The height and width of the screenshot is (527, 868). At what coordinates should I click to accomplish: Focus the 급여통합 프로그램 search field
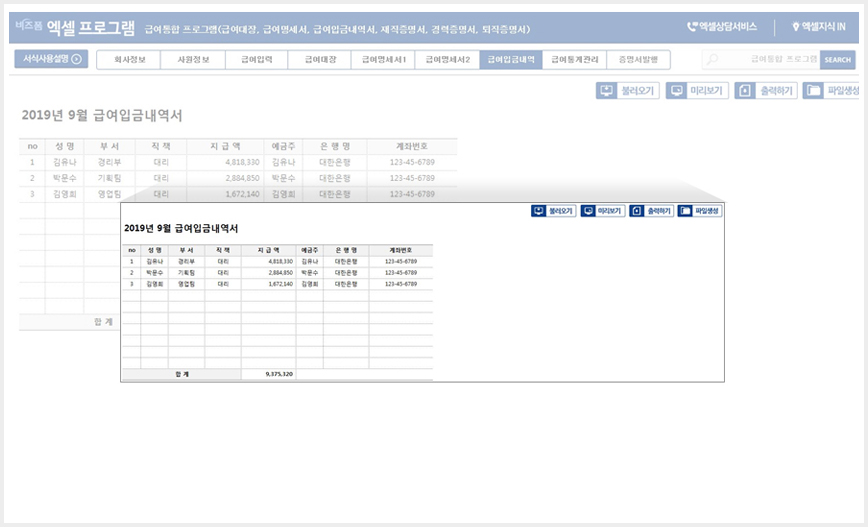click(762, 60)
